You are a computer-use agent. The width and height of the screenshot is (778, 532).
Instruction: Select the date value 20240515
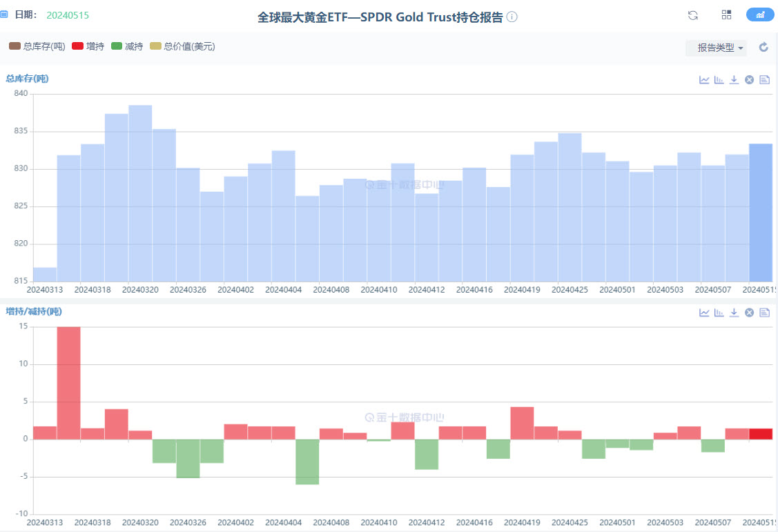coord(68,15)
